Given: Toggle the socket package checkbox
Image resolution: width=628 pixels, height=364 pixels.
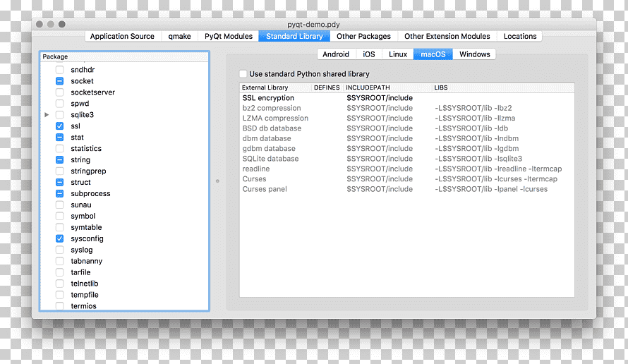Looking at the screenshot, I should tap(60, 81).
